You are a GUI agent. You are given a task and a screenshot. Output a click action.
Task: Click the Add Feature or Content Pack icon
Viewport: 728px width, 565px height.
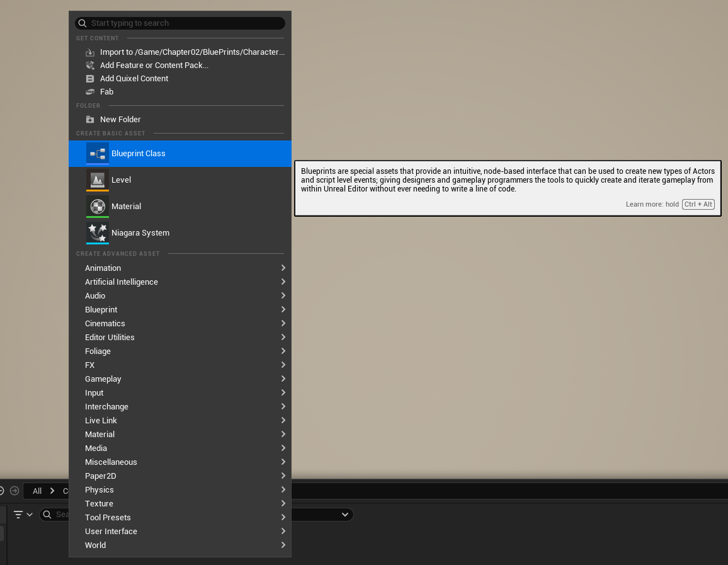(90, 66)
